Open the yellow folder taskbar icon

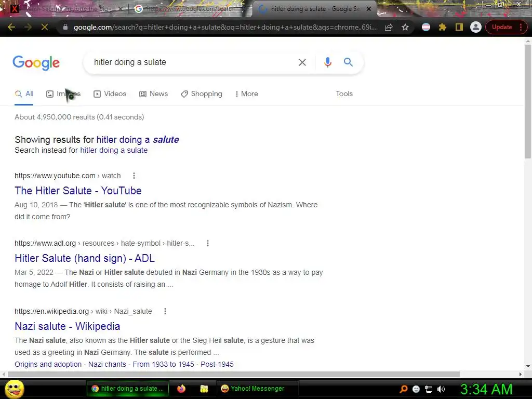pos(204,389)
